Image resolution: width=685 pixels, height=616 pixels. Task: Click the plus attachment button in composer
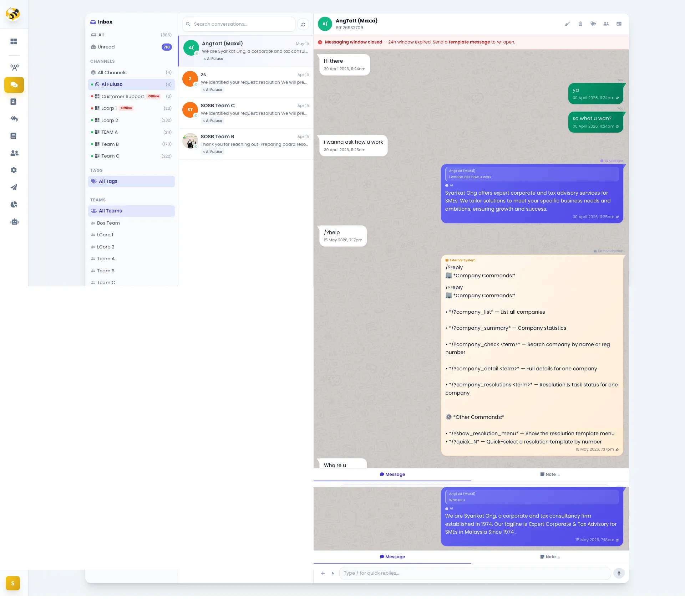pos(323,573)
